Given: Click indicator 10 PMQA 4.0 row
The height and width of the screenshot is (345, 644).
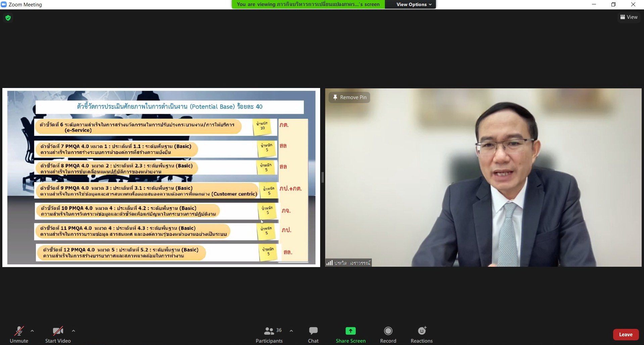Looking at the screenshot, I should pos(128,211).
